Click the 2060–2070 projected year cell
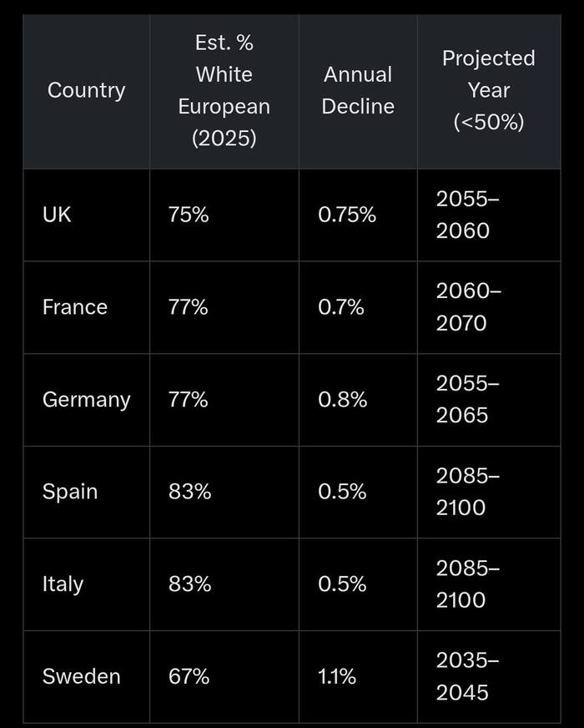This screenshot has height=728, width=584. coord(467,307)
